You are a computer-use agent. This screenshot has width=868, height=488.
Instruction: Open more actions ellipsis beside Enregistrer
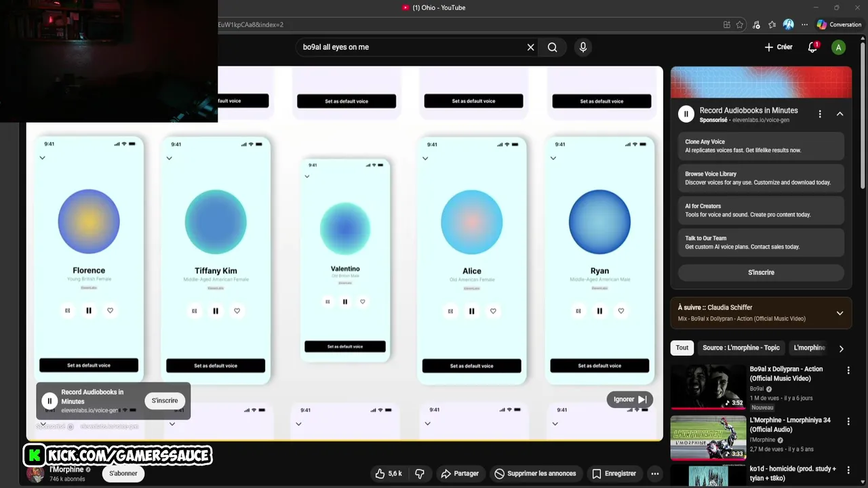point(654,474)
